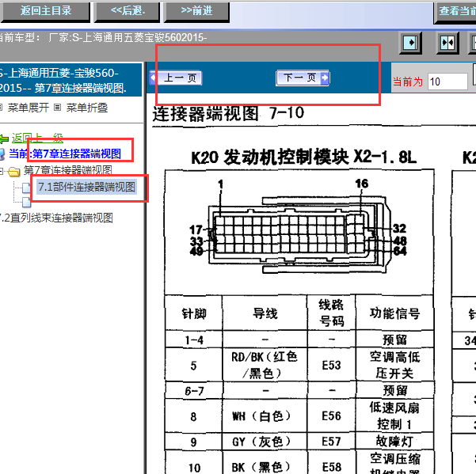Click table header 线路号码
The height and width of the screenshot is (474, 476).
click(331, 313)
